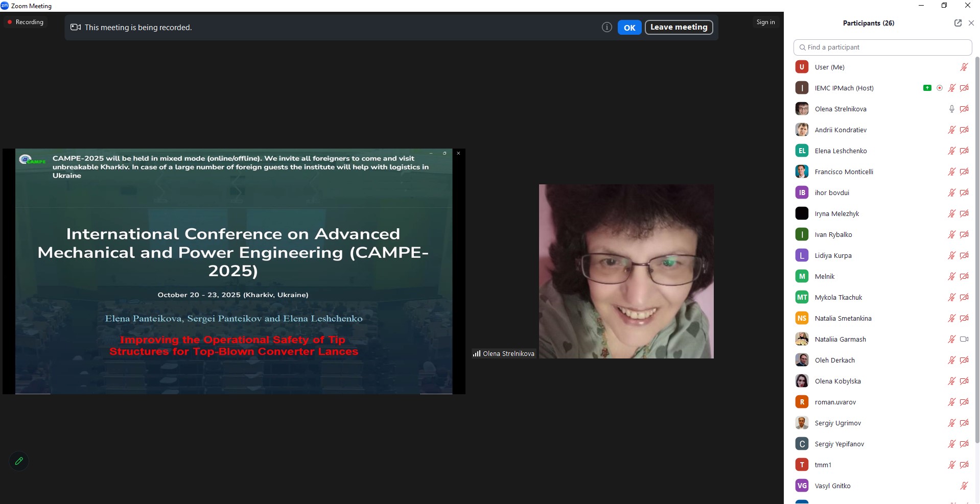Click the screen-share icon beside IEMC IPMach
Image resolution: width=980 pixels, height=504 pixels.
click(x=927, y=88)
